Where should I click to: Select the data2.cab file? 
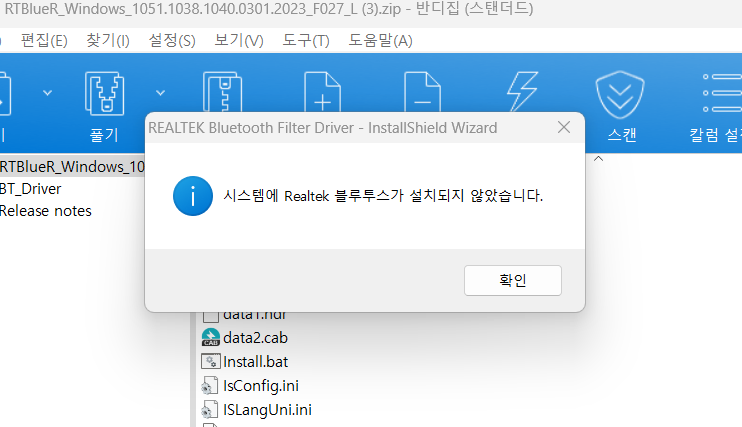(255, 338)
